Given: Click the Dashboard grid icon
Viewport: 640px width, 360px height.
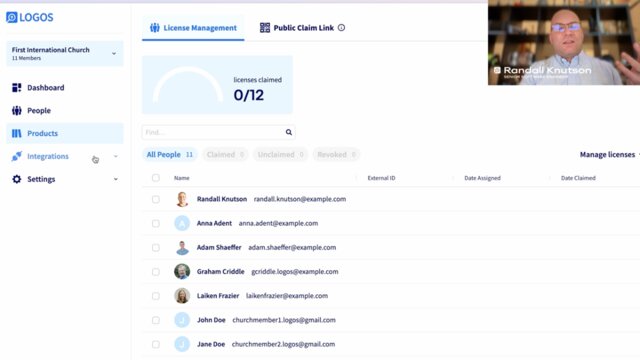Looking at the screenshot, I should (17, 87).
